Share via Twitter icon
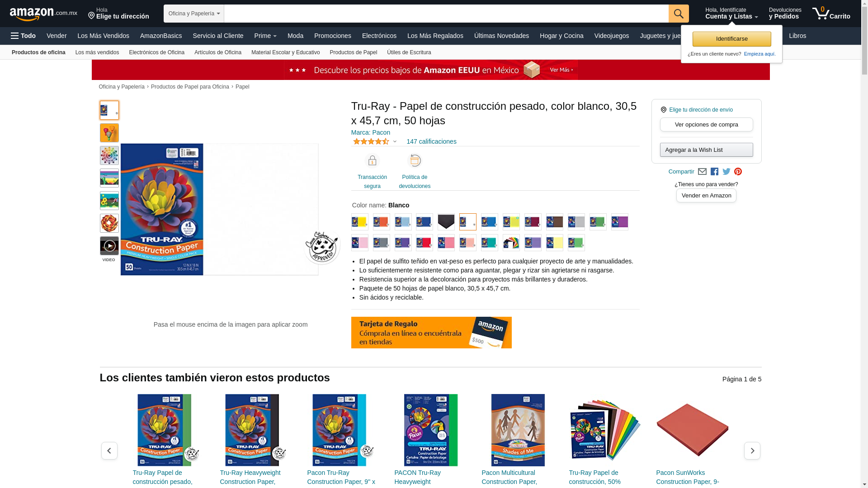Viewport: 868px width, 488px height. point(726,172)
